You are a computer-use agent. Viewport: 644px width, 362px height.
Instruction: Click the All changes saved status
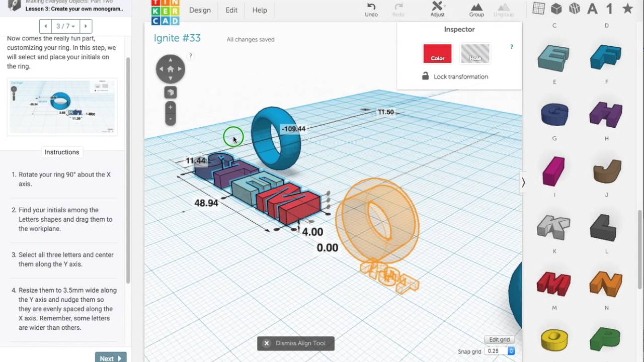point(251,39)
